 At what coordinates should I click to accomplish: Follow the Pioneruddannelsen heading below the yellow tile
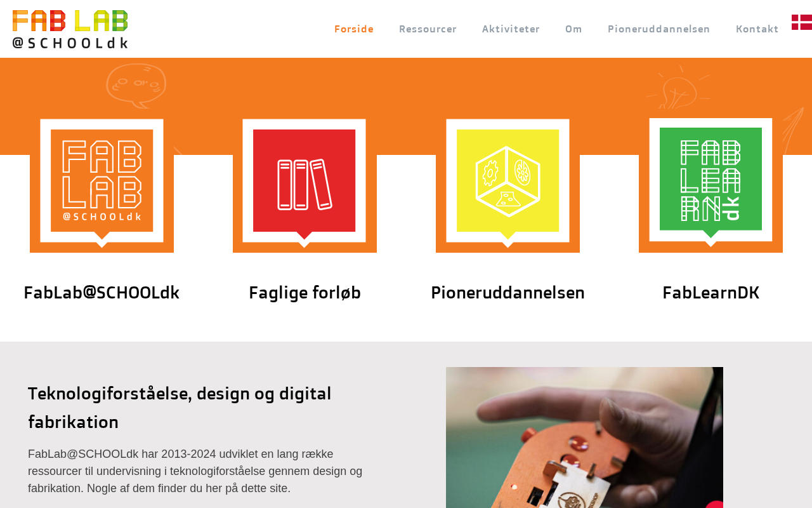[507, 293]
